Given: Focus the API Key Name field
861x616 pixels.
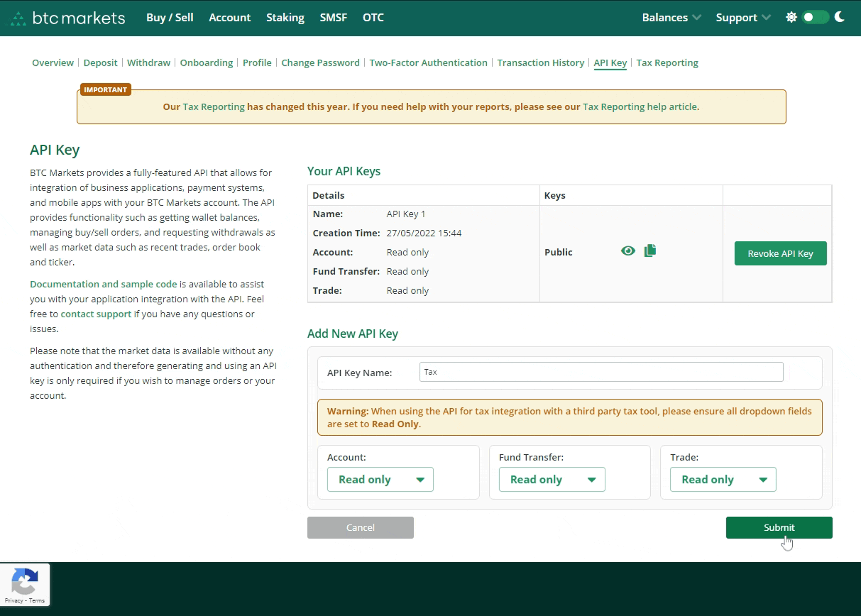Looking at the screenshot, I should click(601, 372).
